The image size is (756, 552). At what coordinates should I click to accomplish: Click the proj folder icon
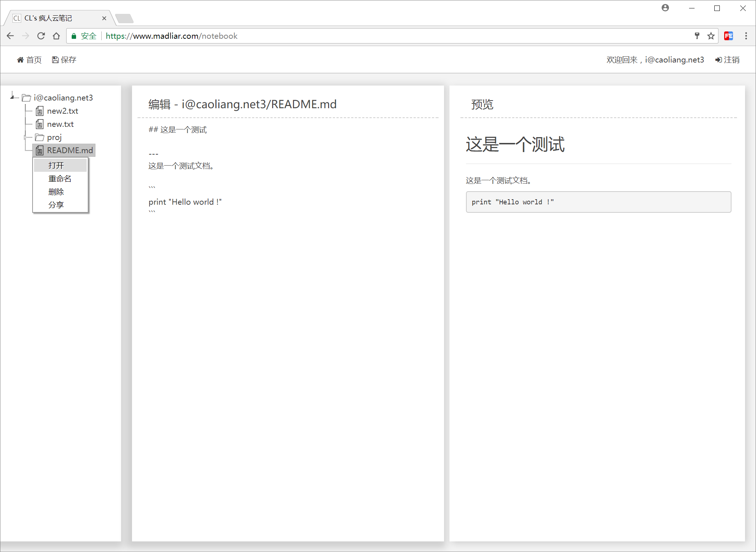[x=40, y=137]
